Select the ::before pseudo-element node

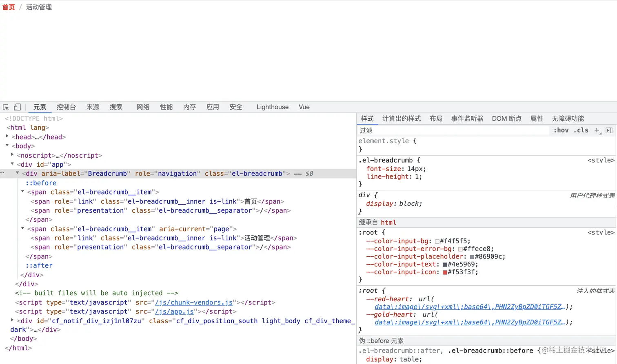pyautogui.click(x=41, y=183)
